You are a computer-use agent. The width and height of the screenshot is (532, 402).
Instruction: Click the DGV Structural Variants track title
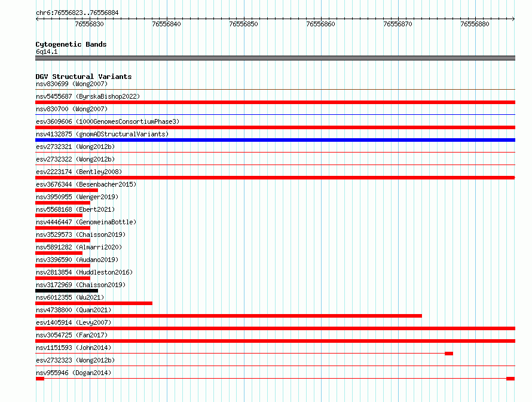(x=84, y=77)
